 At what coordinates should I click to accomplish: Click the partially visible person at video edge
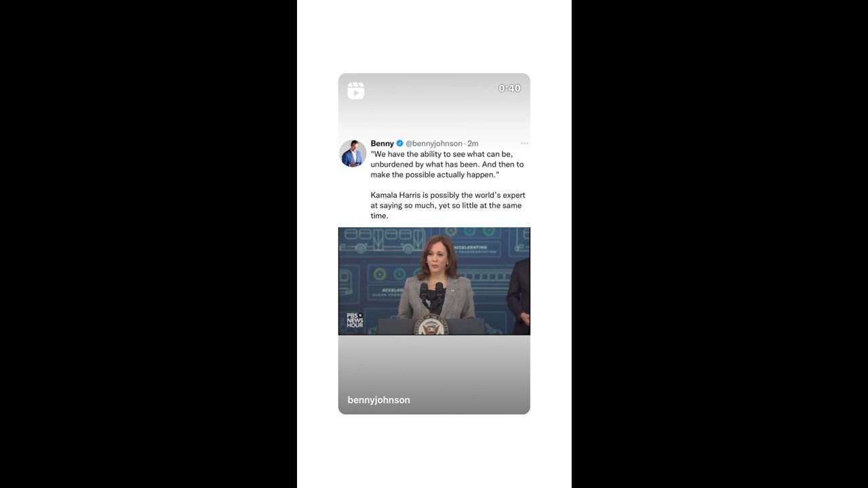pos(519,296)
